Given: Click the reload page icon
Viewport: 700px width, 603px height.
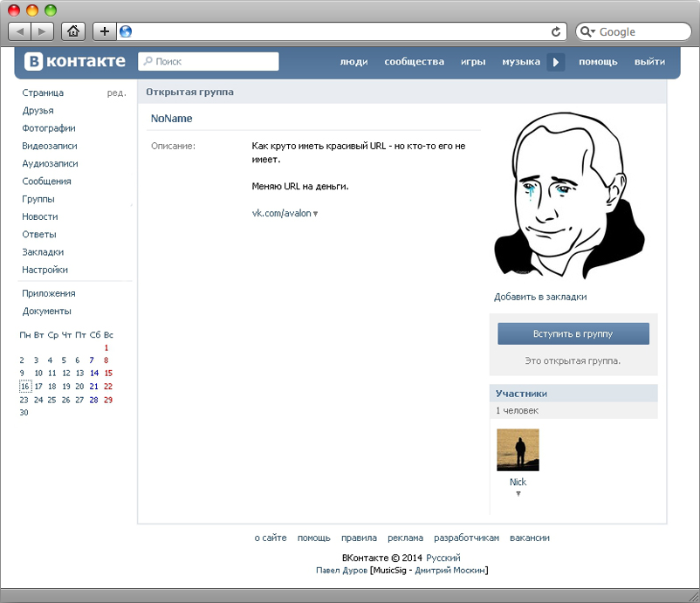Looking at the screenshot, I should tap(556, 31).
